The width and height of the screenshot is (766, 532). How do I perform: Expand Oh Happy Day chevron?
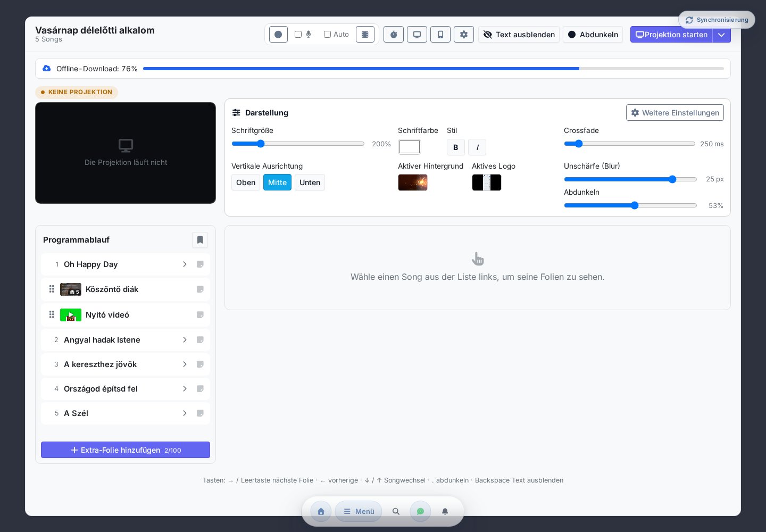185,264
